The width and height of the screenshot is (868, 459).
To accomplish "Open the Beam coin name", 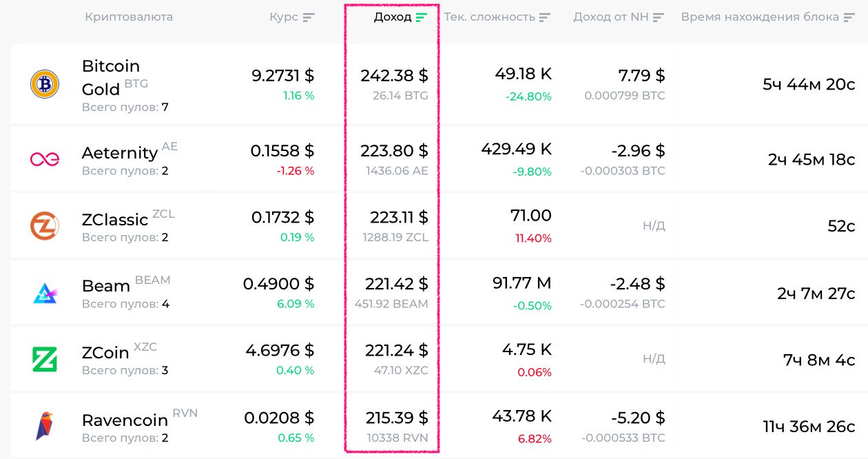I will [105, 285].
